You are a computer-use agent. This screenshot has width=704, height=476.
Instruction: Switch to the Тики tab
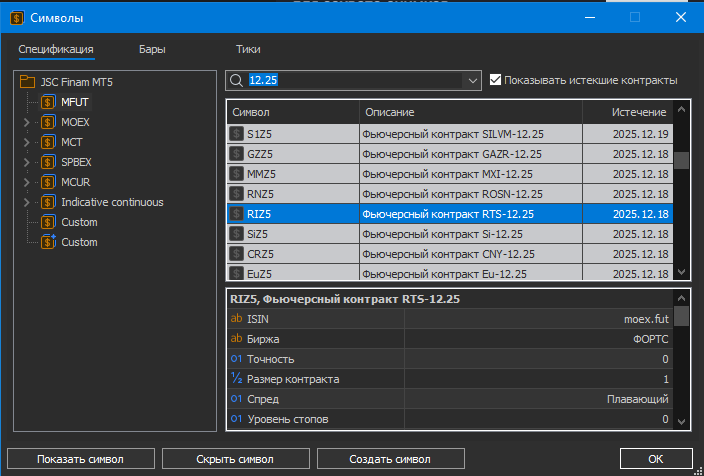pos(248,48)
